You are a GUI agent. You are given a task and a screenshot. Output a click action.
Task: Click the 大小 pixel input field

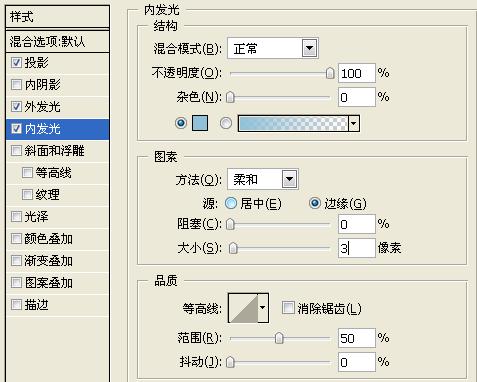356,248
